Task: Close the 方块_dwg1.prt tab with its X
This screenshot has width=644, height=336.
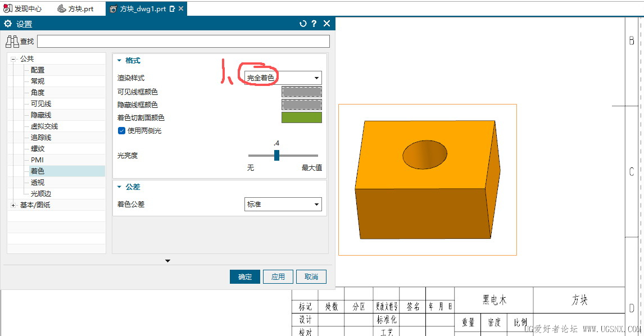Action: (x=180, y=9)
